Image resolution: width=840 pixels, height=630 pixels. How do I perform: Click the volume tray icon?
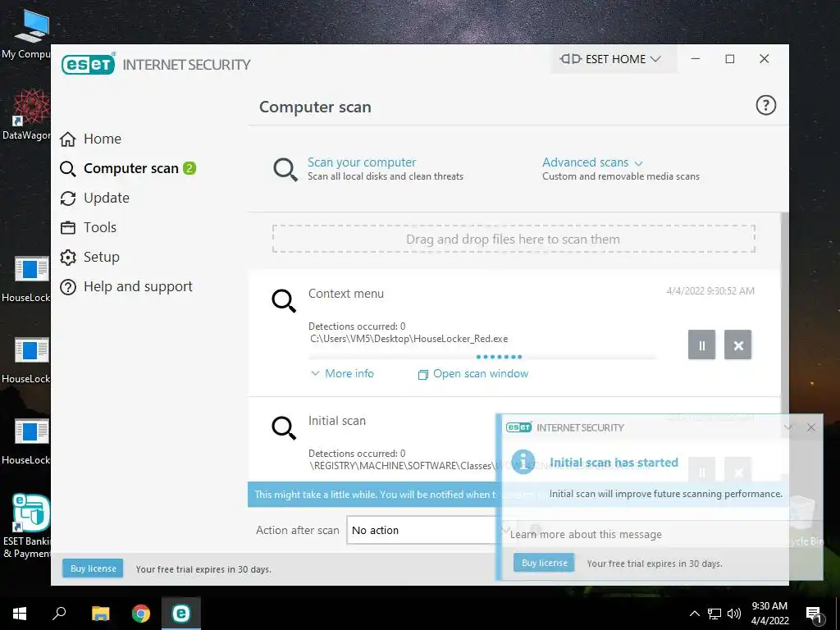click(734, 614)
